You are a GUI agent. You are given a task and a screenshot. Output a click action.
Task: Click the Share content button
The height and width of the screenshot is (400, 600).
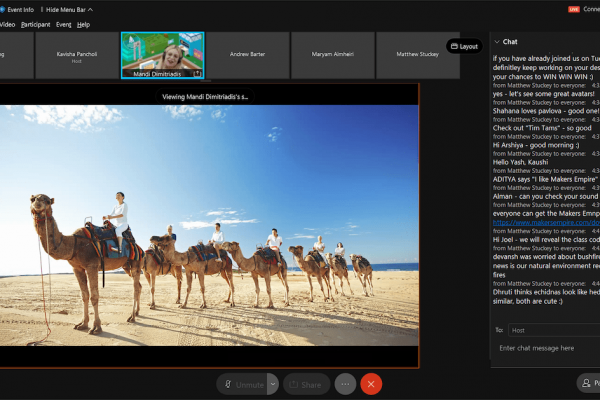306,384
